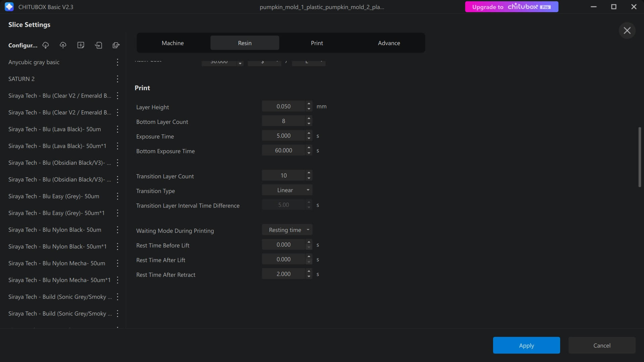This screenshot has width=644, height=362.
Task: Select Siraya Tech Blu Nylon Mecha- 50um*1
Action: tap(59, 280)
